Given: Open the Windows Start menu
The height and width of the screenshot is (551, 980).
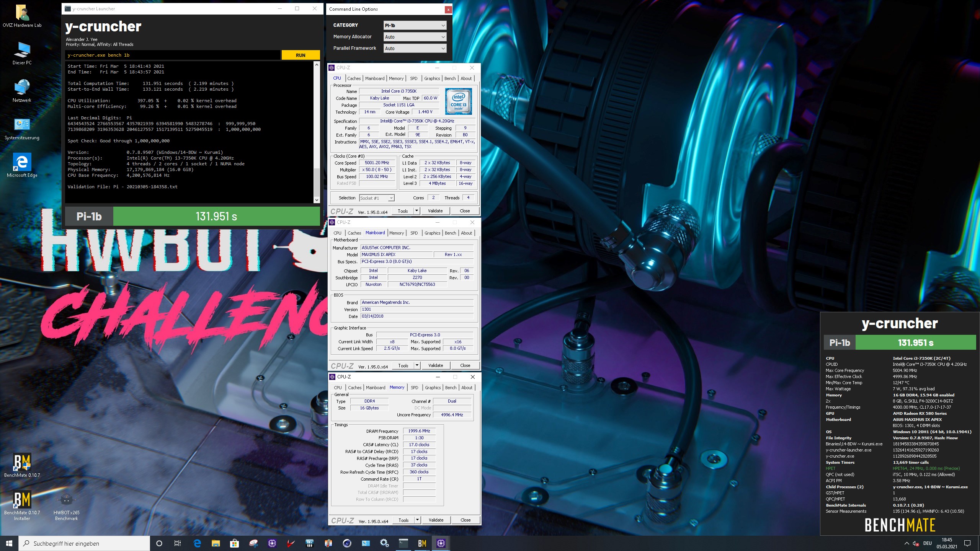Looking at the screenshot, I should (x=9, y=543).
